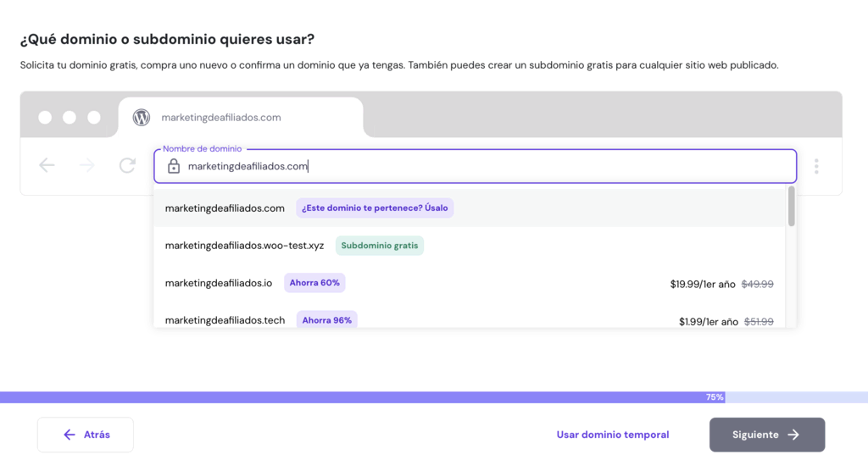The height and width of the screenshot is (460, 868).
Task: Click the browser reload icon
Action: (x=127, y=166)
